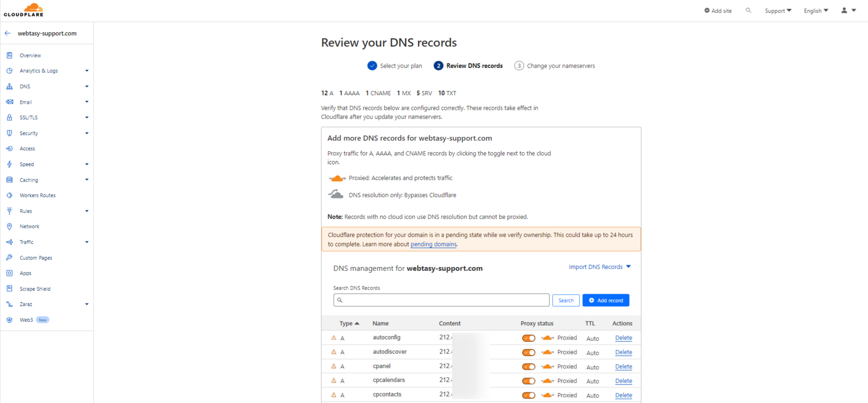The width and height of the screenshot is (868, 403).
Task: Click the warning icon on autoconfig row
Action: [x=333, y=338]
